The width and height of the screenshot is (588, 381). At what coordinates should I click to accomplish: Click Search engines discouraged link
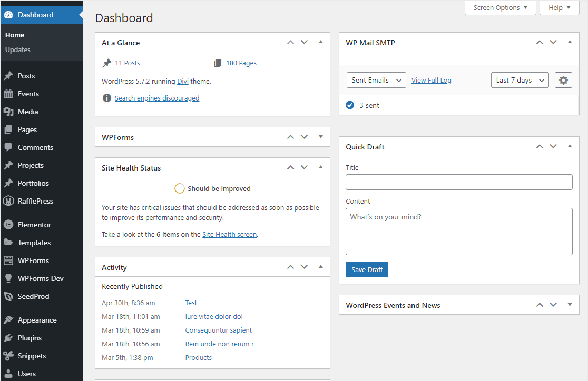click(x=157, y=98)
